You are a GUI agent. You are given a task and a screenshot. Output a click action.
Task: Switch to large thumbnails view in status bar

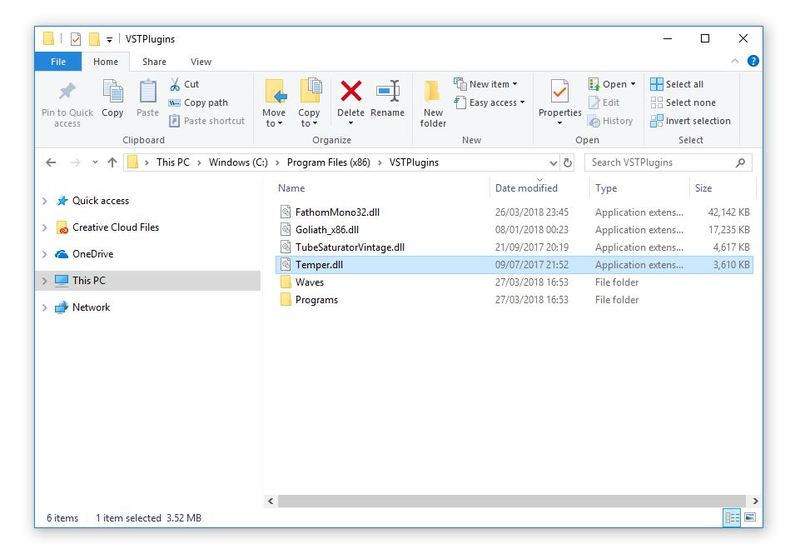[x=750, y=518]
